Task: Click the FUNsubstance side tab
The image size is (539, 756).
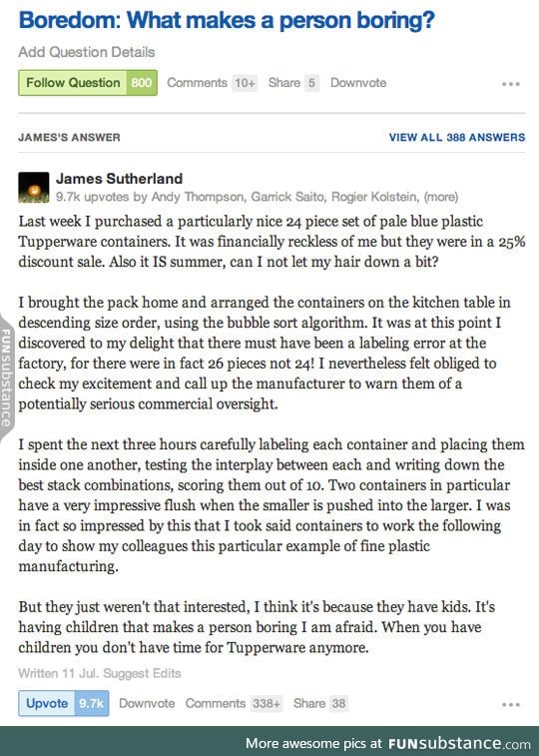Action: point(6,378)
